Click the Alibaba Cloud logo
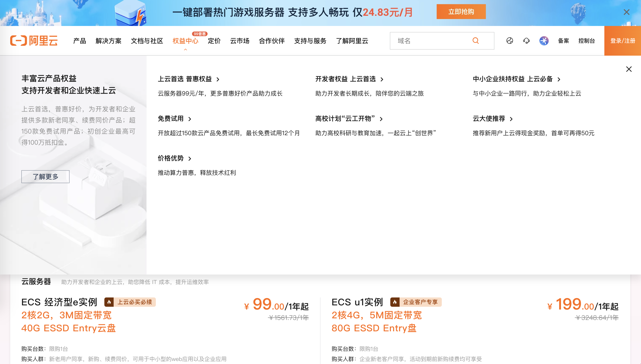 click(x=34, y=41)
